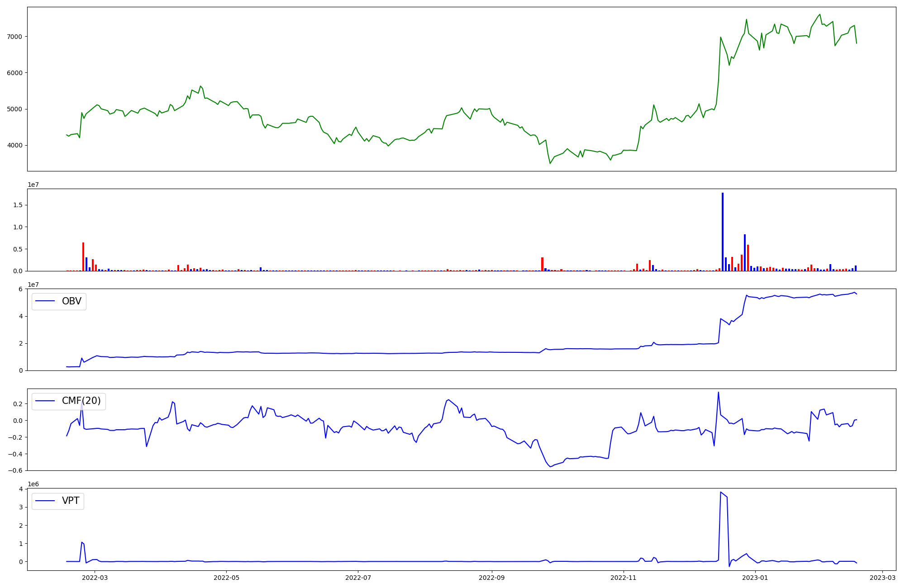Click the lowest point of the CMF line

point(550,467)
